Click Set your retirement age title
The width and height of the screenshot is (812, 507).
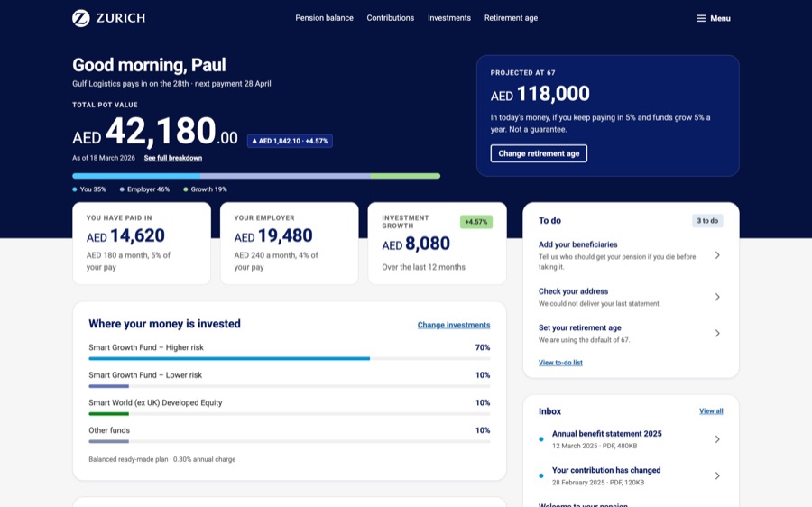(579, 327)
